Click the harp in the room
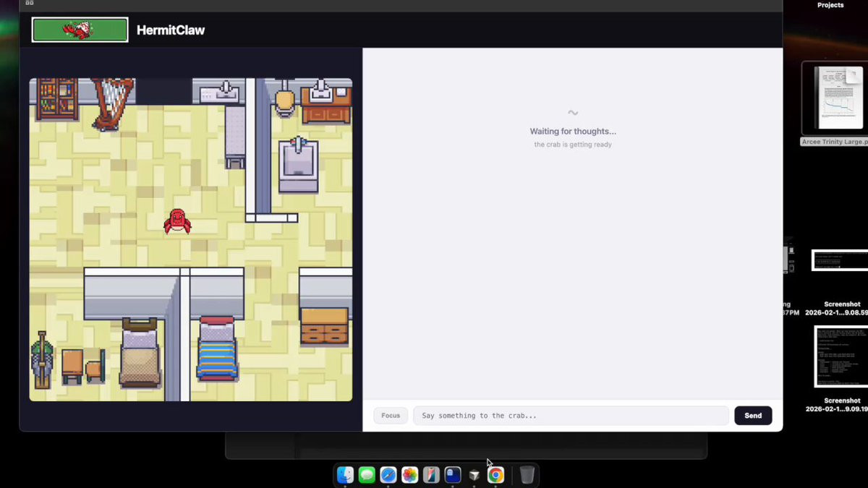868x488 pixels. tap(113, 104)
